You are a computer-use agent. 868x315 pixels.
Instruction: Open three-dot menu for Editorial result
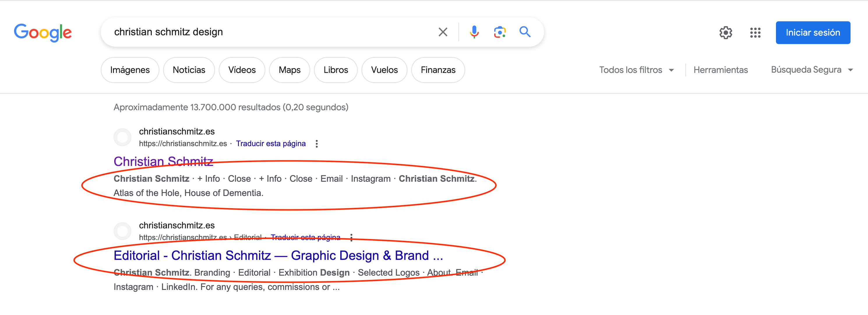point(351,237)
